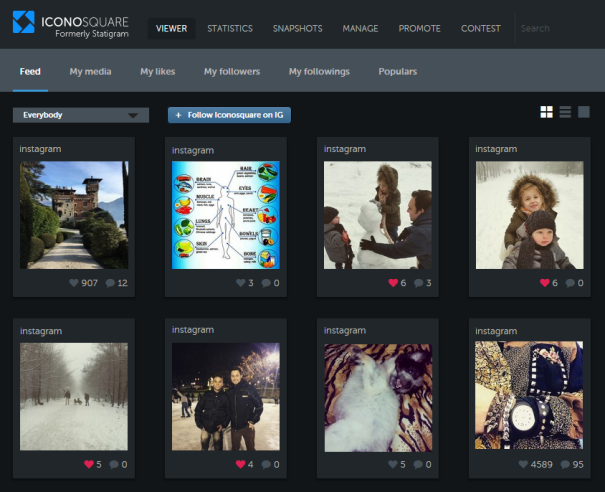Like the body nutrition diagram photo

click(240, 283)
